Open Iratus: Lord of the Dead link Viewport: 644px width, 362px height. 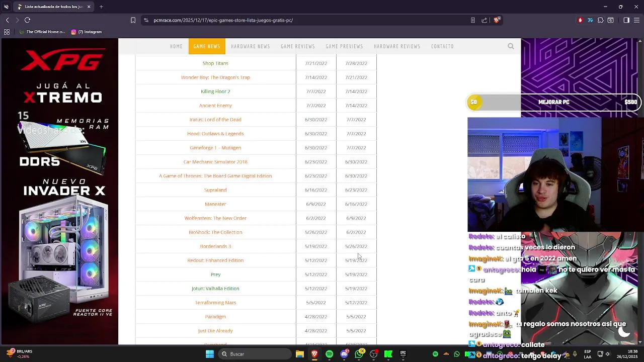[215, 120]
